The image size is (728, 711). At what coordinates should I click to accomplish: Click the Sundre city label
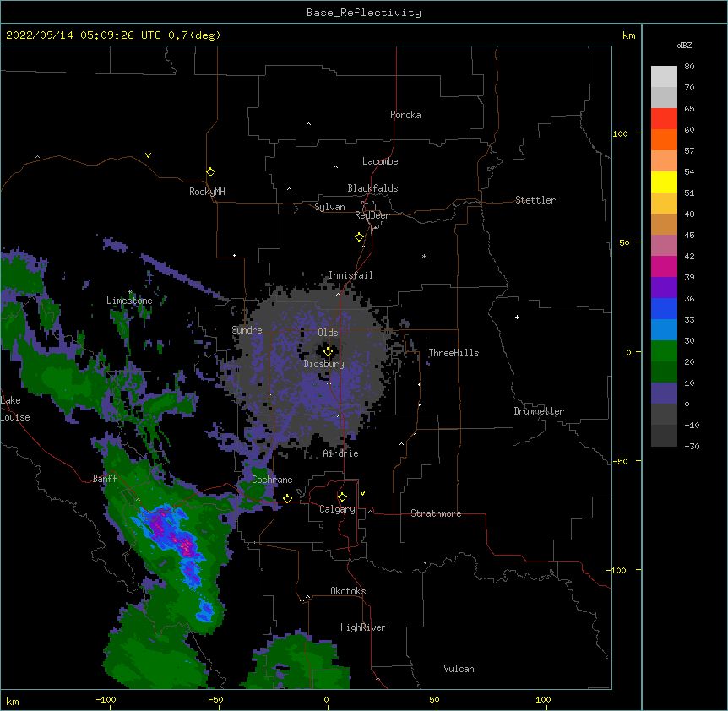(x=247, y=330)
